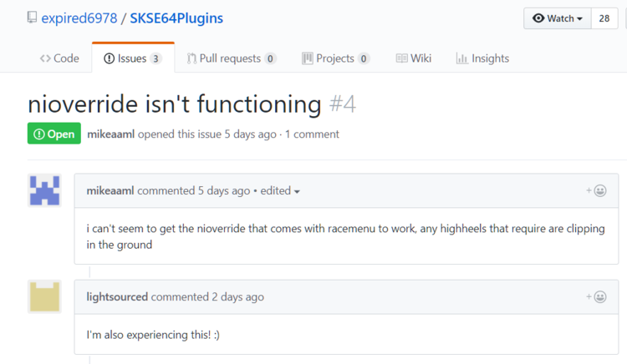The height and width of the screenshot is (364, 627).
Task: Switch to the Code tab
Action: (59, 58)
